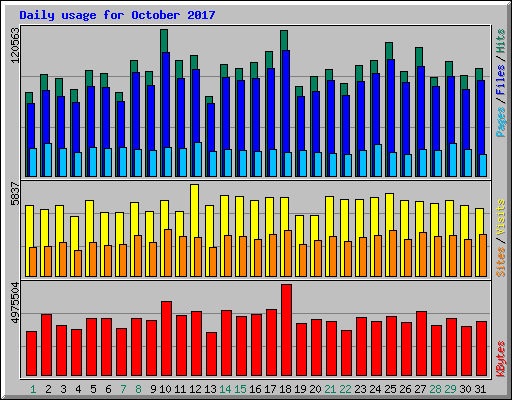This screenshot has height=400, width=512.
Task: Select the orange Sites bar for day 31
Action: 483,255
